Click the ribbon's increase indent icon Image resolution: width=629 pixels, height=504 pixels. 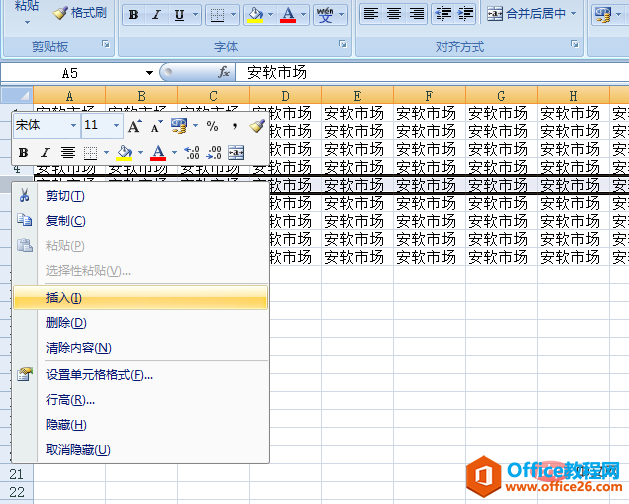point(465,14)
